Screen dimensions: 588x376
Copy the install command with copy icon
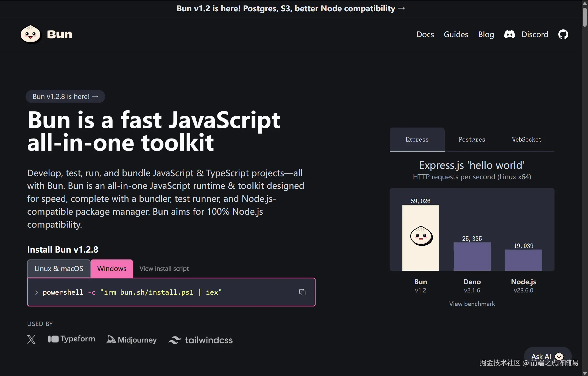pos(302,292)
